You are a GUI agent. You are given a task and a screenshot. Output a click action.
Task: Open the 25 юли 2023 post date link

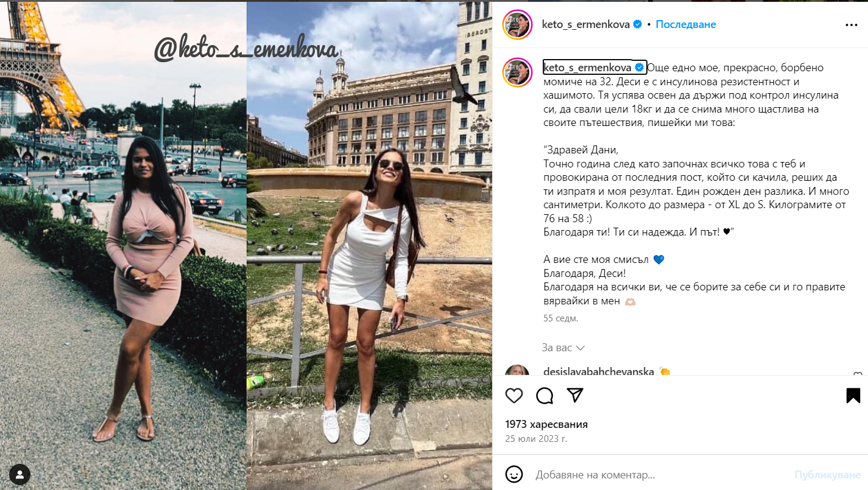tap(536, 438)
